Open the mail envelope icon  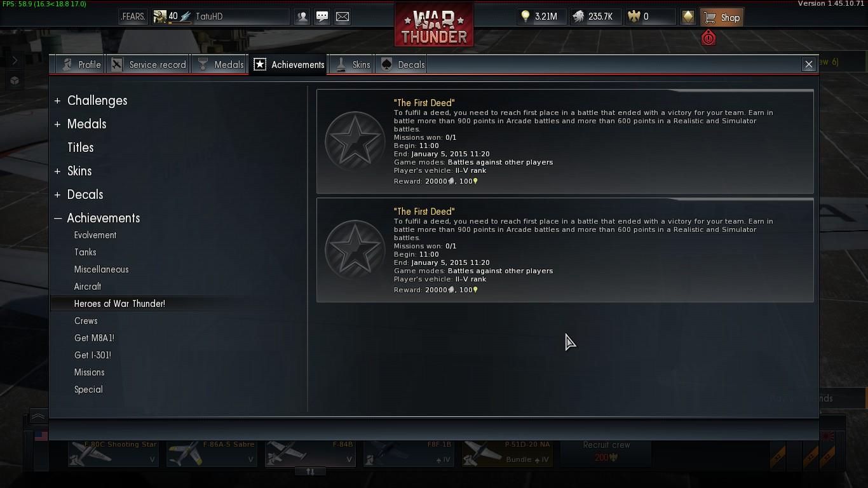coord(342,17)
